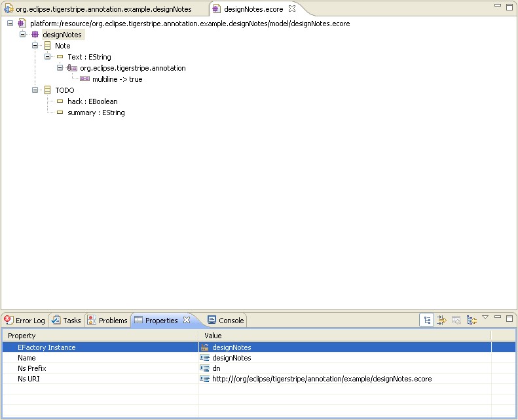Click the Restore Default Value icon

[x=456, y=320]
